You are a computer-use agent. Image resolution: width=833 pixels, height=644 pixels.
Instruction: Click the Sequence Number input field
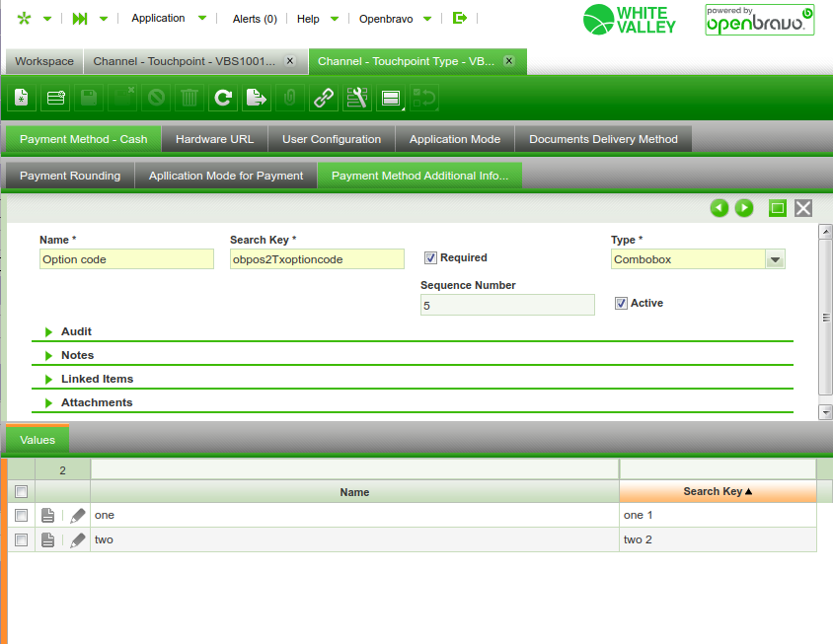tap(507, 306)
